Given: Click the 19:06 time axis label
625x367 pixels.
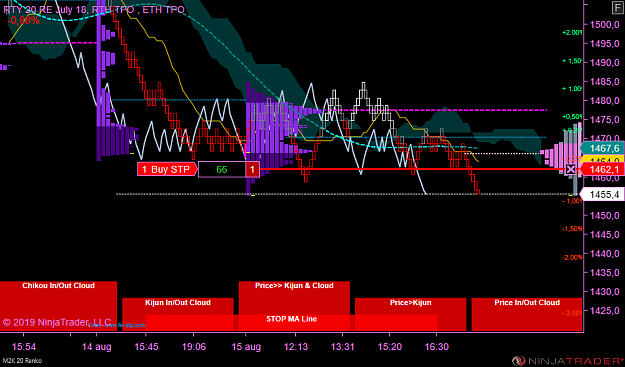Looking at the screenshot, I should 194,347.
